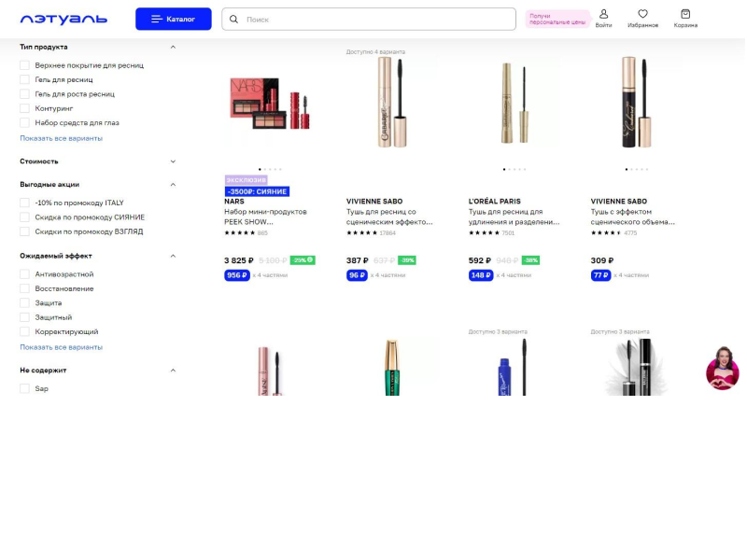Click the NARS image carousel dots
This screenshot has height=560, width=747.
(270, 169)
